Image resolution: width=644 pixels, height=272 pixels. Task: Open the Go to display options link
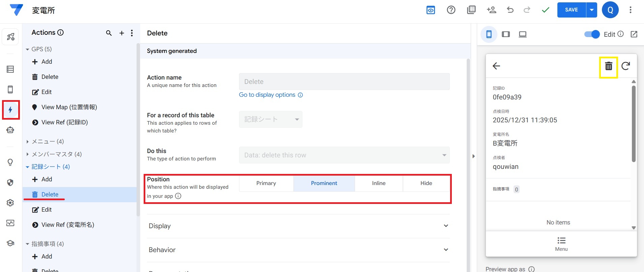tap(267, 95)
